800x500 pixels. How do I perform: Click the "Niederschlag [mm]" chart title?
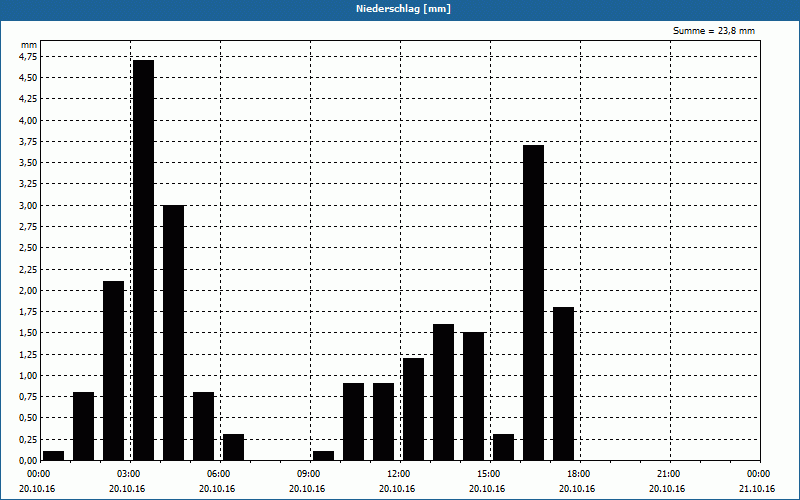403,9
